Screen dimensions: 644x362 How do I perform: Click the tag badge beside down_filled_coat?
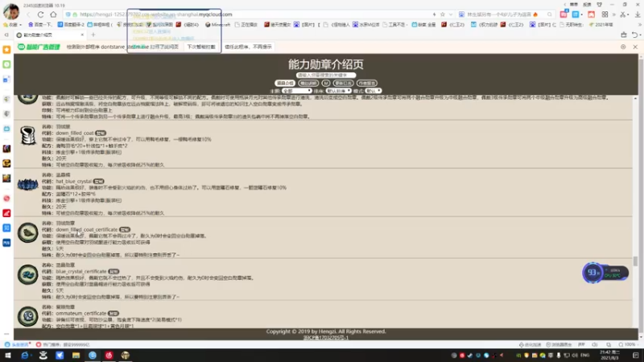pyautogui.click(x=101, y=133)
